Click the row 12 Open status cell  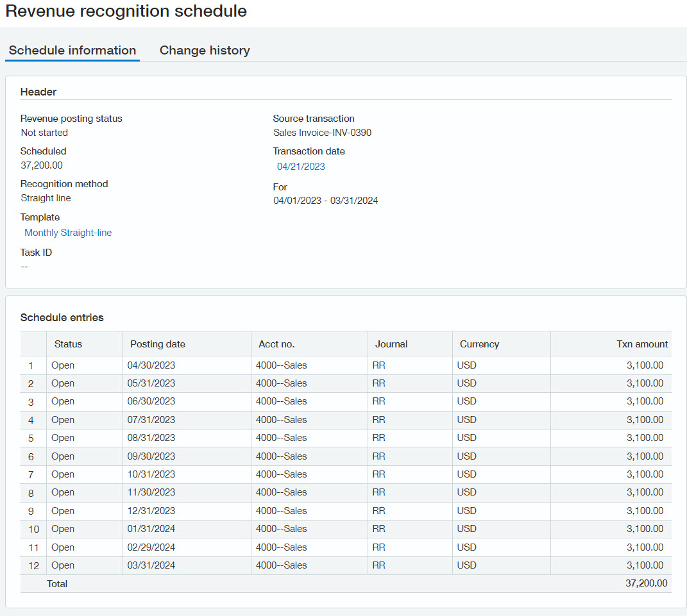coord(63,565)
